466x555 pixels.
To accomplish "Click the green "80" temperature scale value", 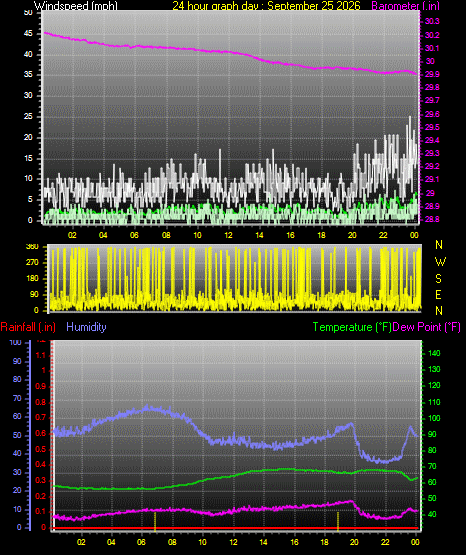I will point(432,450).
